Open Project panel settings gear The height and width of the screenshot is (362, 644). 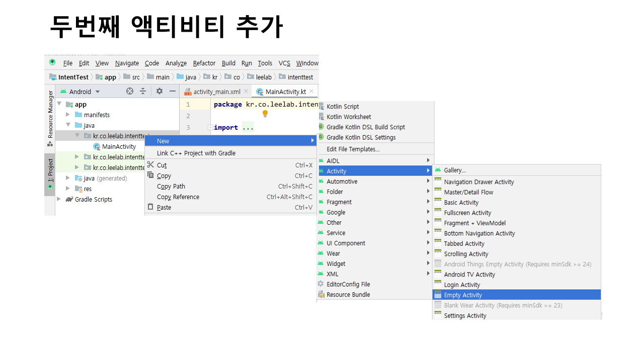tap(159, 91)
